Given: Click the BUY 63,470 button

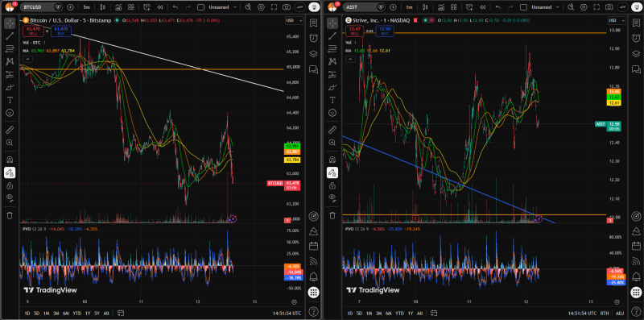Looking at the screenshot, I should pos(61,31).
